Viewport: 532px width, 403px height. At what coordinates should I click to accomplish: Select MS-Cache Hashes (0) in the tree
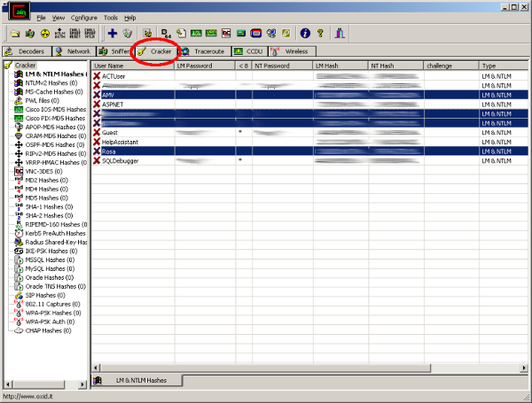click(54, 92)
